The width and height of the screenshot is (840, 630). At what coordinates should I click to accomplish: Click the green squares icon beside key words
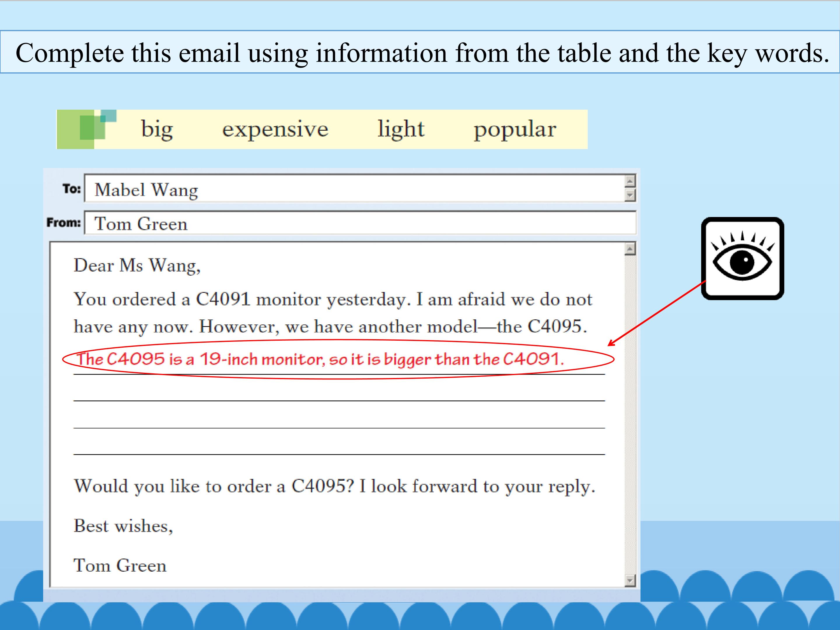pyautogui.click(x=87, y=129)
